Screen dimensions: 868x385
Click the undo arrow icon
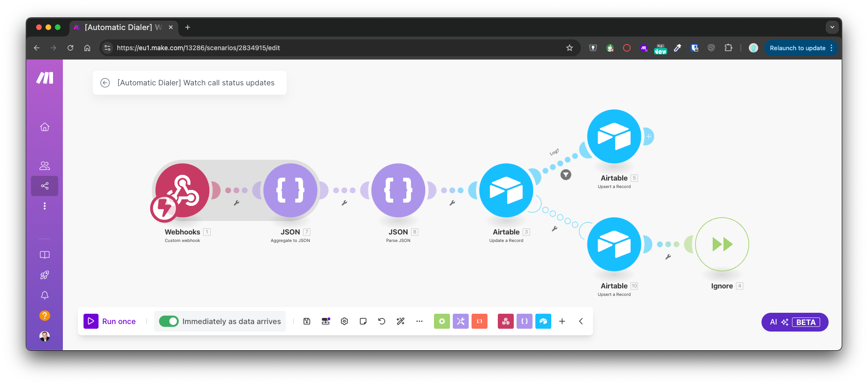(x=381, y=321)
